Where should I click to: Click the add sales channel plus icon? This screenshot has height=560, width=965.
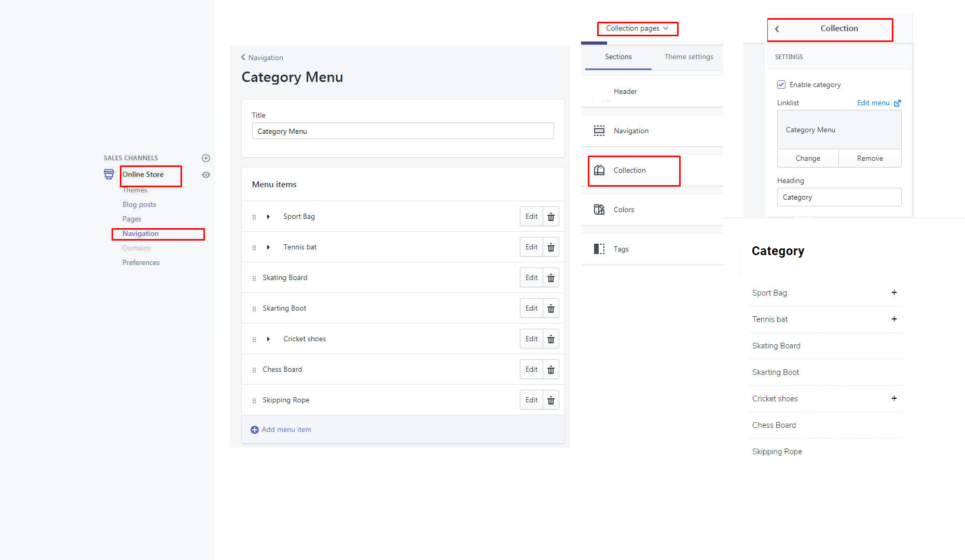tap(206, 158)
